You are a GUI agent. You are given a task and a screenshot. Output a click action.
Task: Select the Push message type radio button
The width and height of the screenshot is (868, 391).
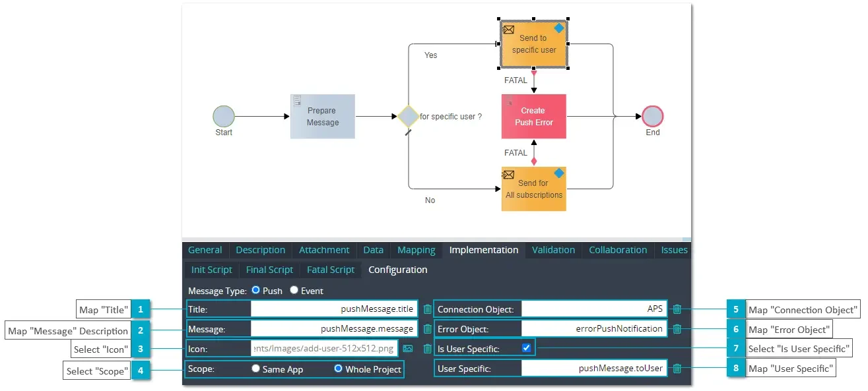(255, 290)
